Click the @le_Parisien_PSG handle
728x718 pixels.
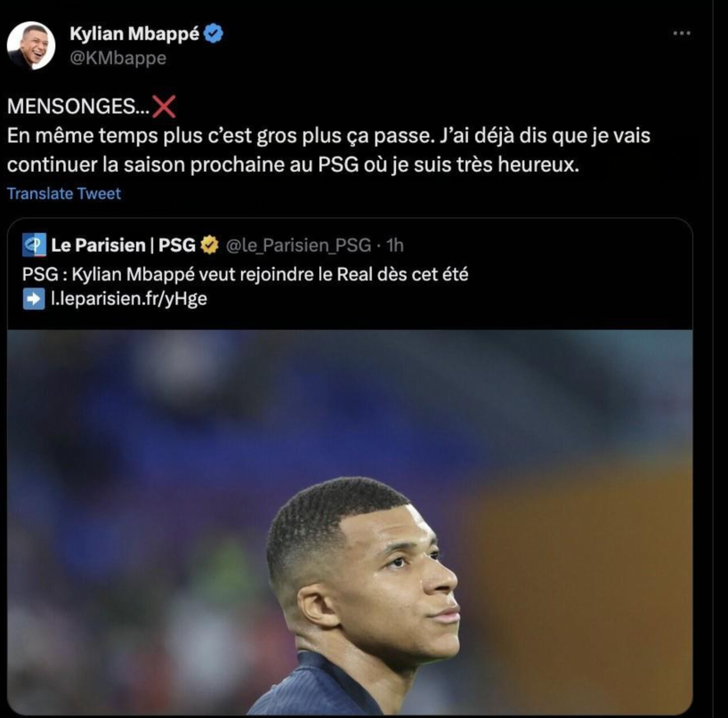pyautogui.click(x=298, y=245)
